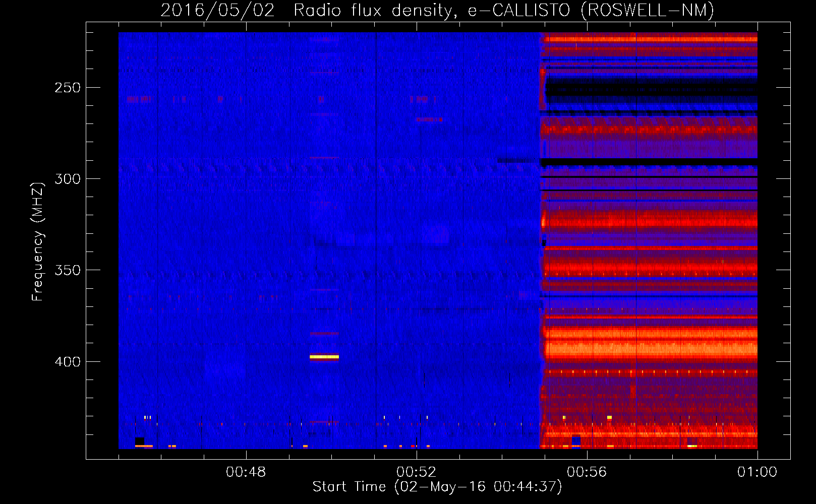The image size is (816, 504).
Task: Click the 250 frequency tick label
Action: point(68,88)
